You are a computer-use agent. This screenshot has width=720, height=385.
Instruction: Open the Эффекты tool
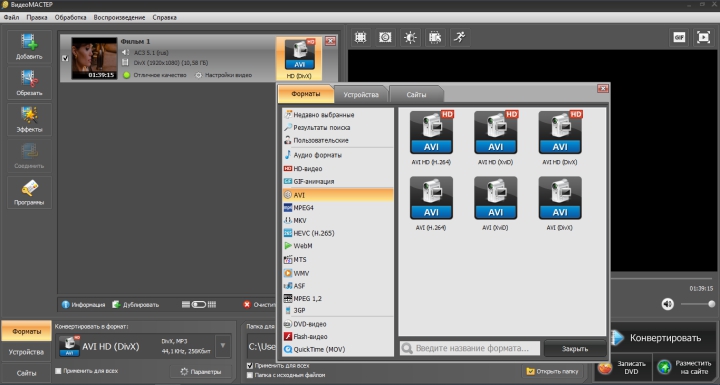pos(29,119)
